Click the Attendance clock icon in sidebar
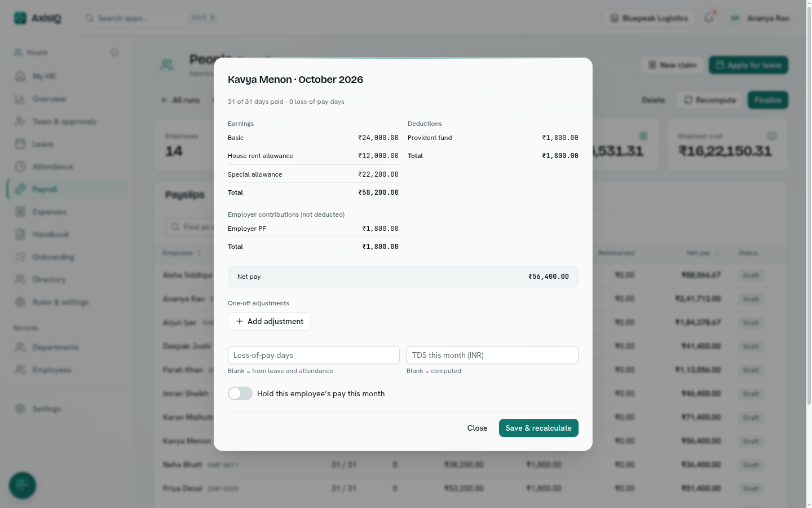This screenshot has width=812, height=508. click(x=20, y=167)
